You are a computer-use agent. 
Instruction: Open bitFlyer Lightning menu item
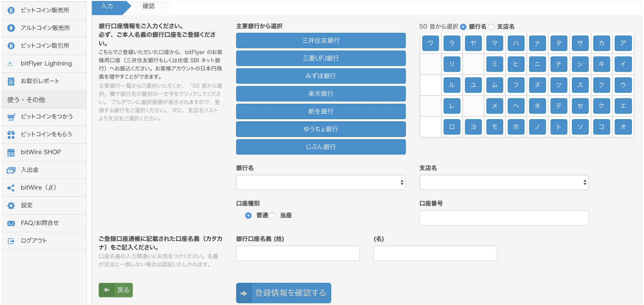pyautogui.click(x=44, y=64)
